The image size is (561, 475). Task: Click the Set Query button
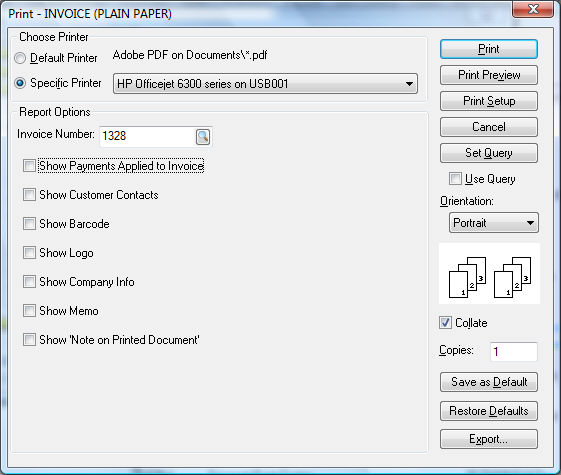489,153
